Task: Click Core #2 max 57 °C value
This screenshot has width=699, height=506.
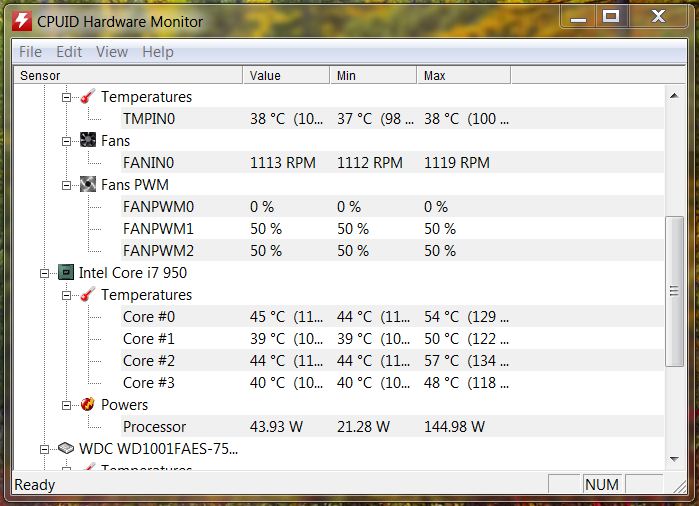Action: 466,360
